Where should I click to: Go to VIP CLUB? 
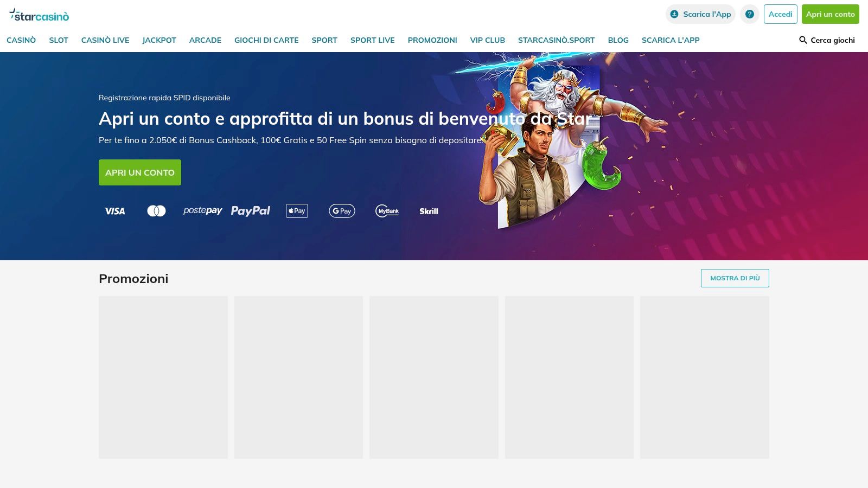click(488, 40)
